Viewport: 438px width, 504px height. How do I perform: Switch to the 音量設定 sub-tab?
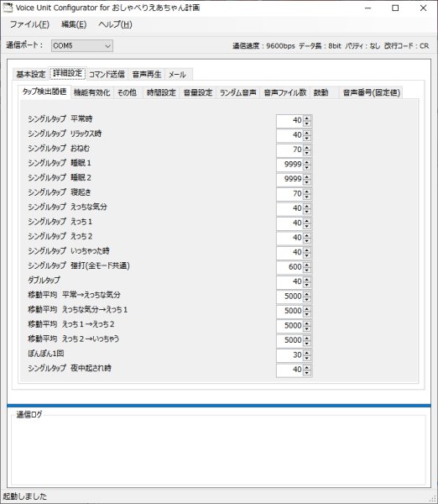(198, 92)
